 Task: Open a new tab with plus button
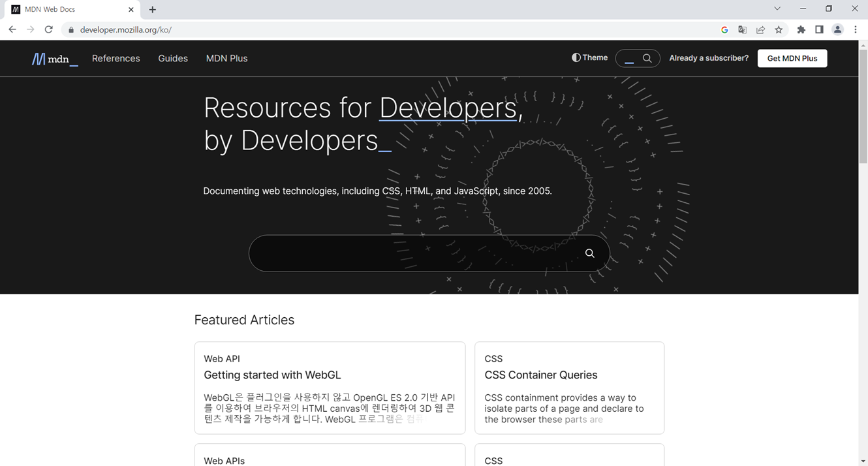tap(152, 10)
